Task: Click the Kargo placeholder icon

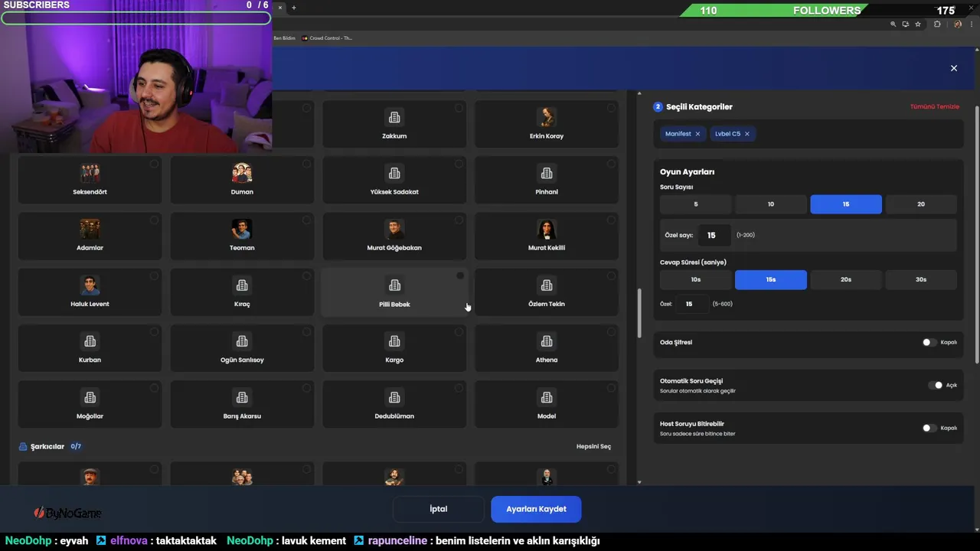Action: (394, 341)
